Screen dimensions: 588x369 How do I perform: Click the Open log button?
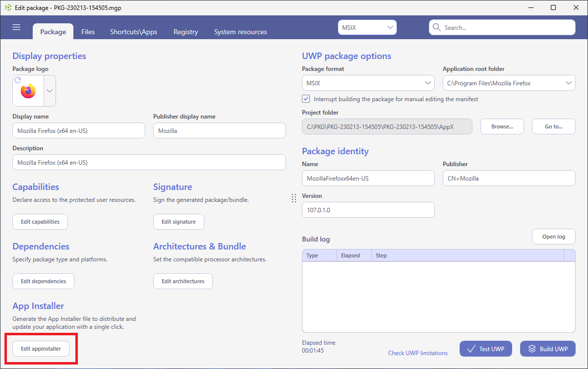(x=553, y=237)
